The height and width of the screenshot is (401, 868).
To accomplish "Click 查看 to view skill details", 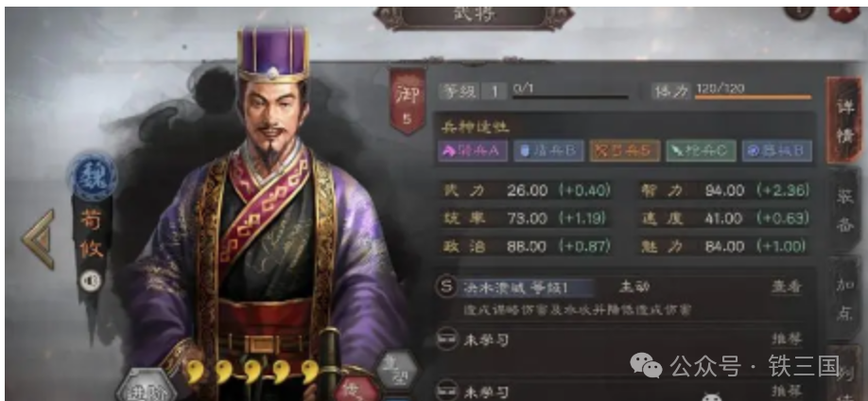I will pyautogui.click(x=787, y=287).
